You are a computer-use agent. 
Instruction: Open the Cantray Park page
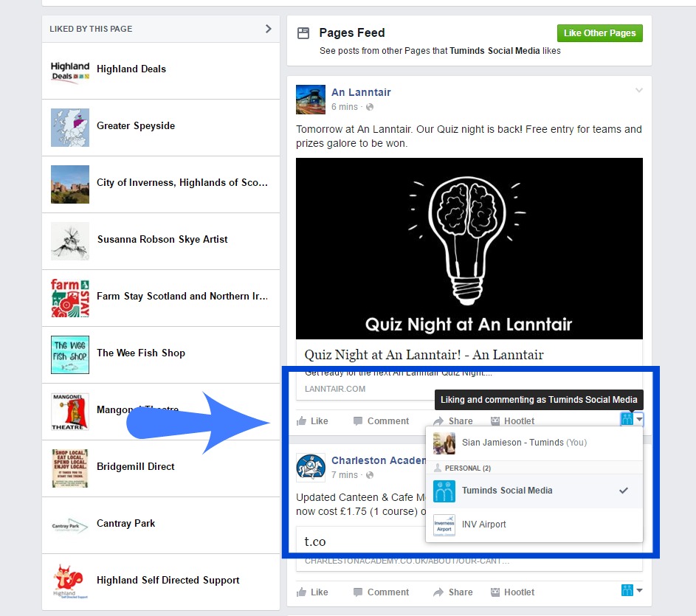coord(126,524)
